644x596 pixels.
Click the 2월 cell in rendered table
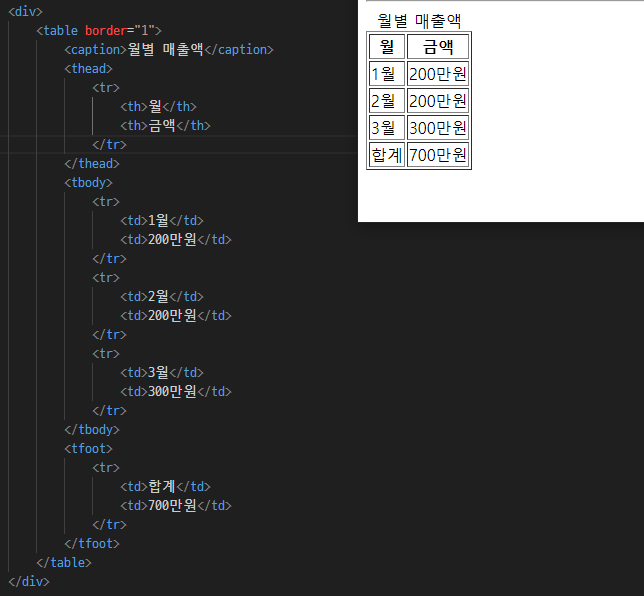(387, 101)
